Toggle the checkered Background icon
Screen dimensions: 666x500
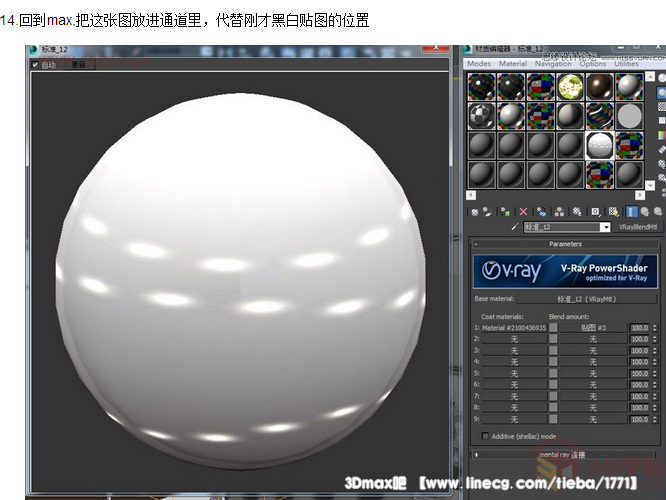[x=662, y=107]
